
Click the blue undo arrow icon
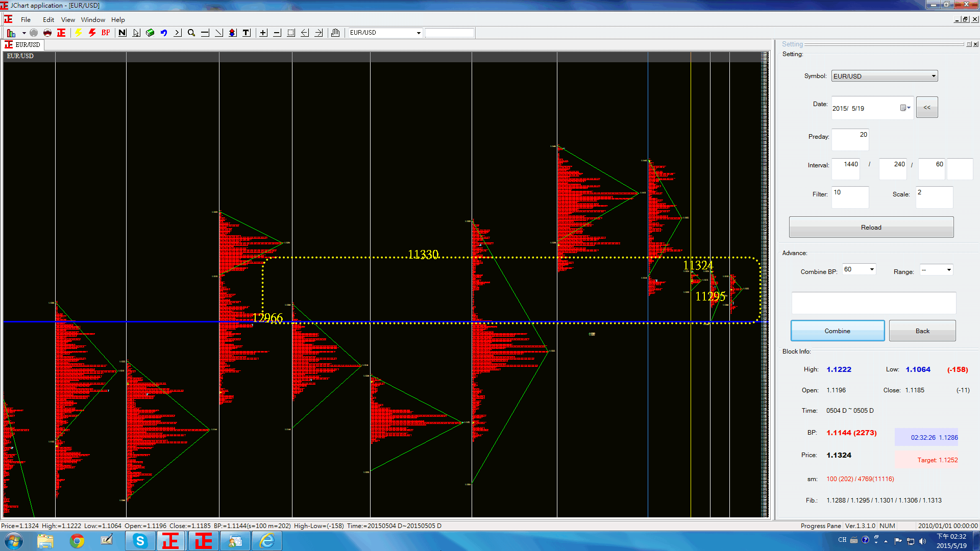(164, 33)
